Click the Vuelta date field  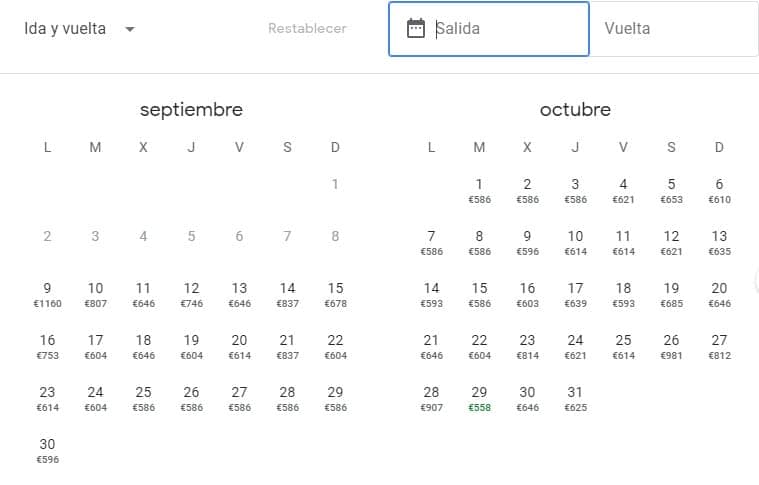tap(675, 29)
